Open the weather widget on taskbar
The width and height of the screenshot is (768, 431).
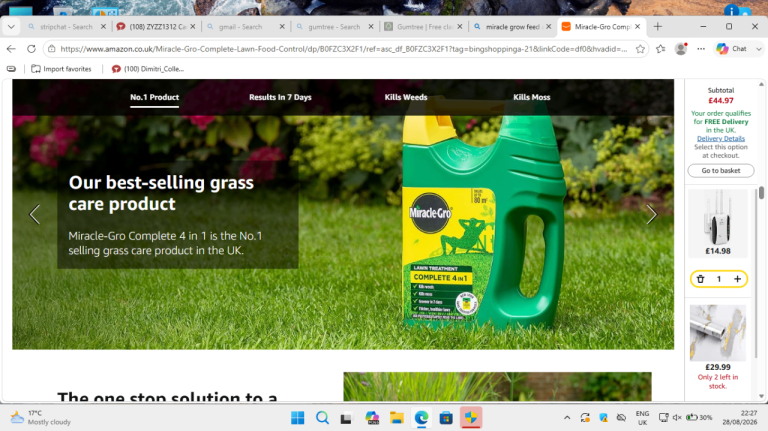[40, 417]
